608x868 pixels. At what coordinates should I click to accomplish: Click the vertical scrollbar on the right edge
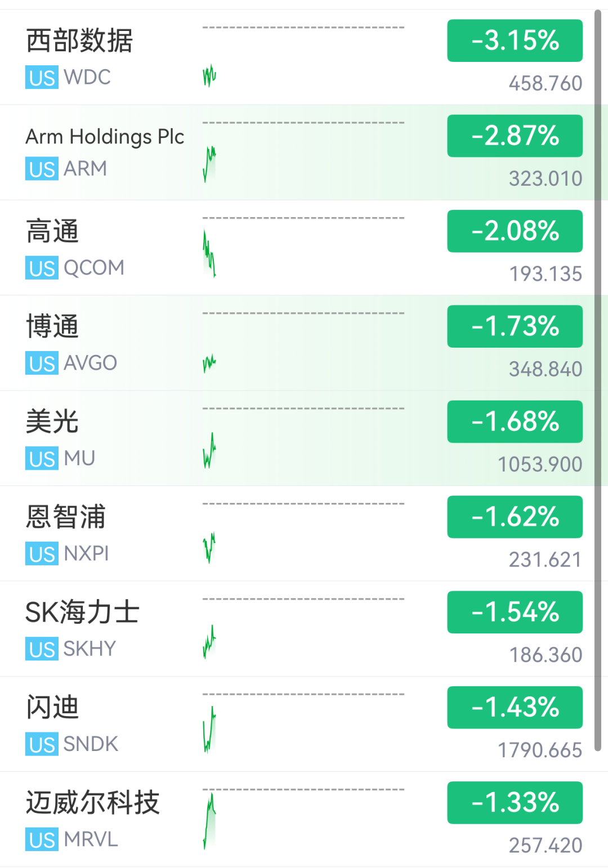click(x=598, y=380)
